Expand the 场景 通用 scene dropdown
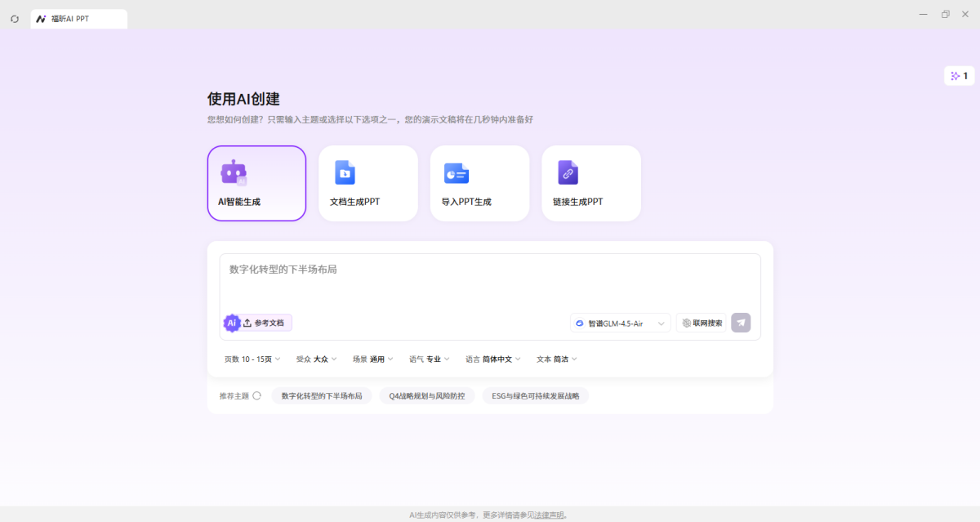The width and height of the screenshot is (980, 522). pyautogui.click(x=372, y=359)
